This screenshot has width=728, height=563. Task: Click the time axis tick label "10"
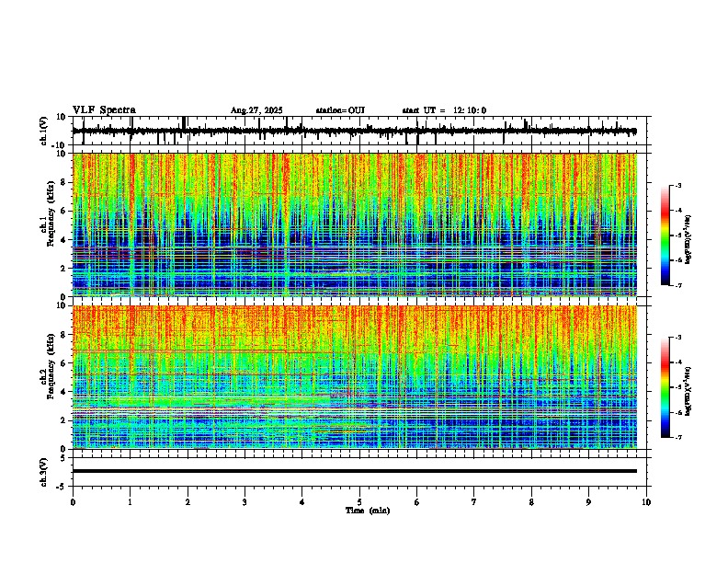pyautogui.click(x=646, y=502)
